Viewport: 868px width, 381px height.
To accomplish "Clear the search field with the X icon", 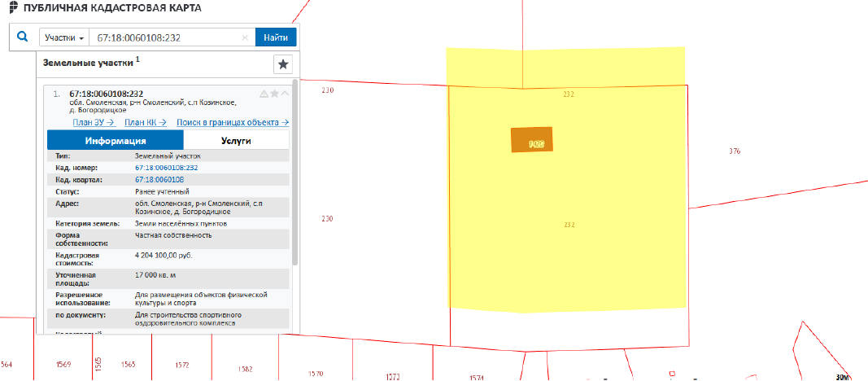I will tap(246, 37).
